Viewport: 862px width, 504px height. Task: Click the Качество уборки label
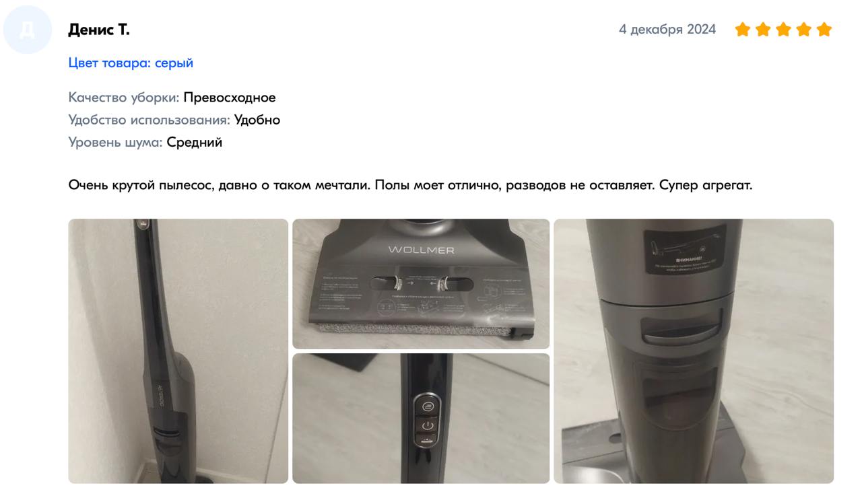point(124,98)
